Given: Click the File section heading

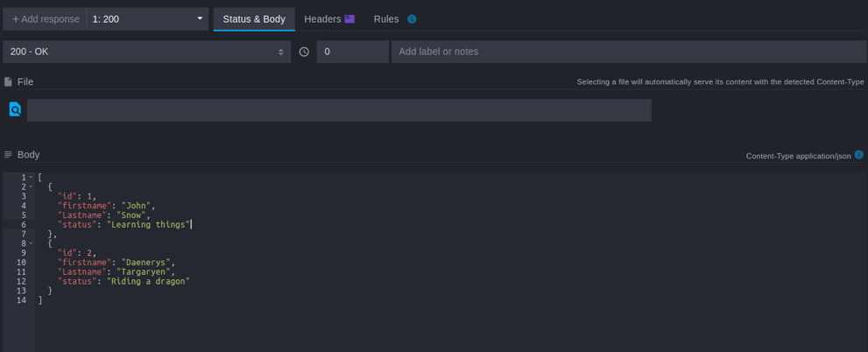Looking at the screenshot, I should (x=25, y=82).
